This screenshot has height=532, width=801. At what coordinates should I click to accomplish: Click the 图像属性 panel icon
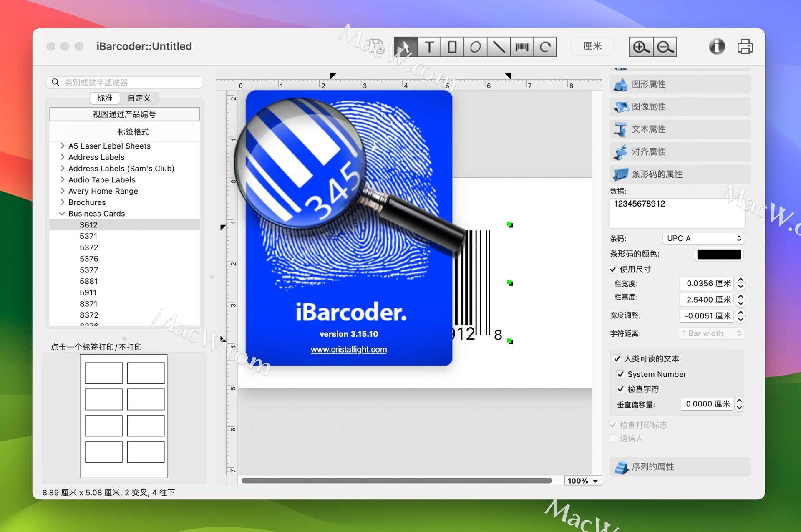pyautogui.click(x=621, y=107)
